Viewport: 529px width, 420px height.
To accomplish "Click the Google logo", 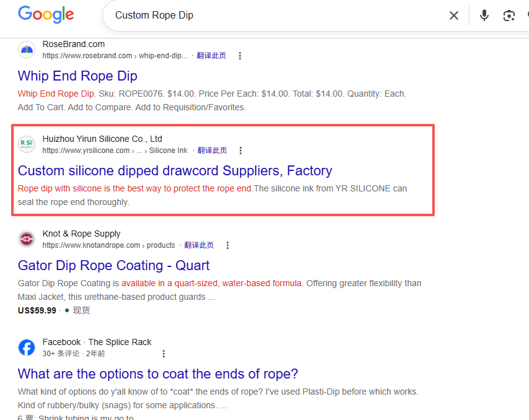I will coord(46,14).
